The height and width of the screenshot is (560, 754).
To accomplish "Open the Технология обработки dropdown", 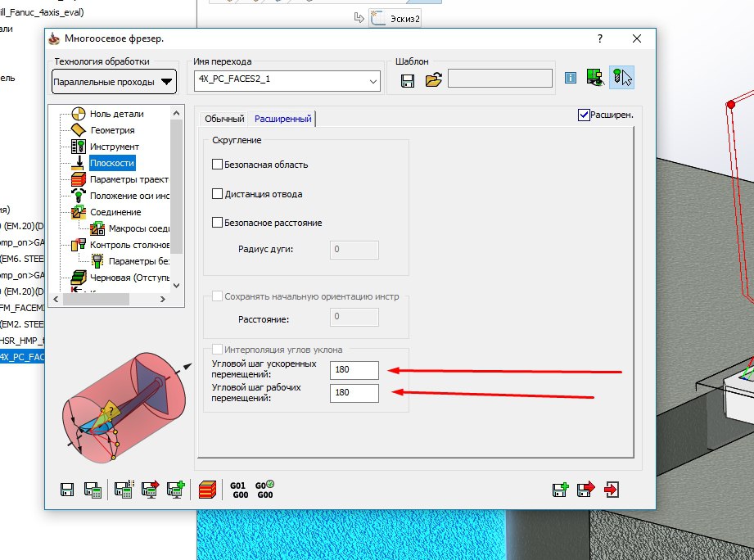I will click(114, 82).
